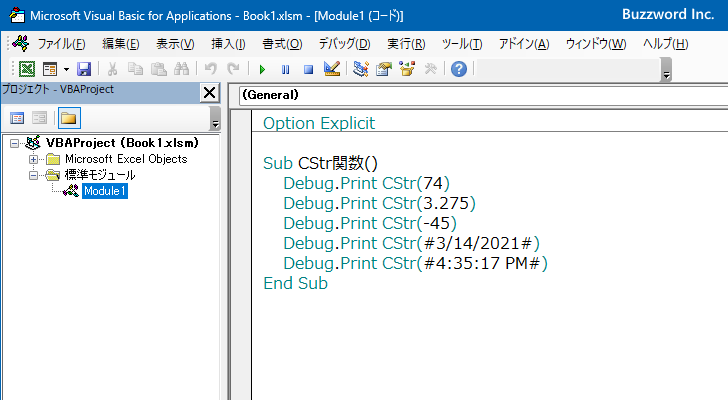Click the Undo arrow icon
The height and width of the screenshot is (400, 728).
click(x=210, y=69)
